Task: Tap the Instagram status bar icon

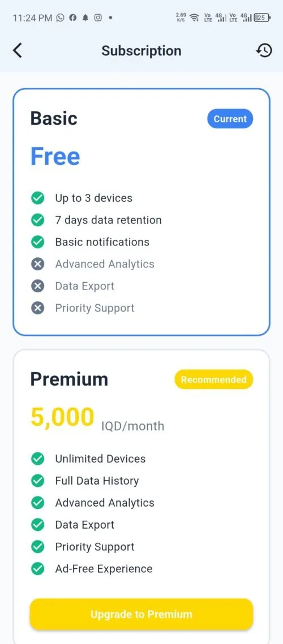Action: (x=98, y=18)
